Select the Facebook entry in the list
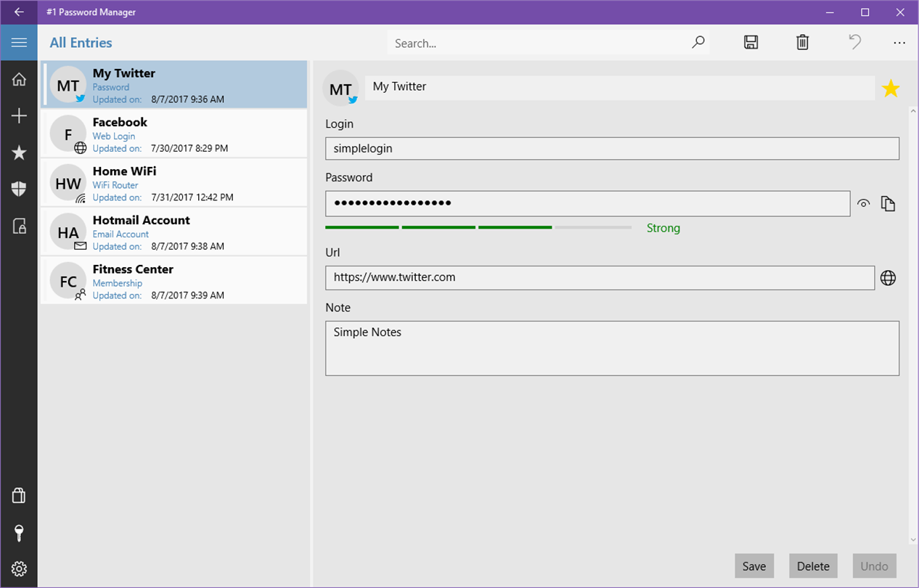919x588 pixels. coord(174,134)
